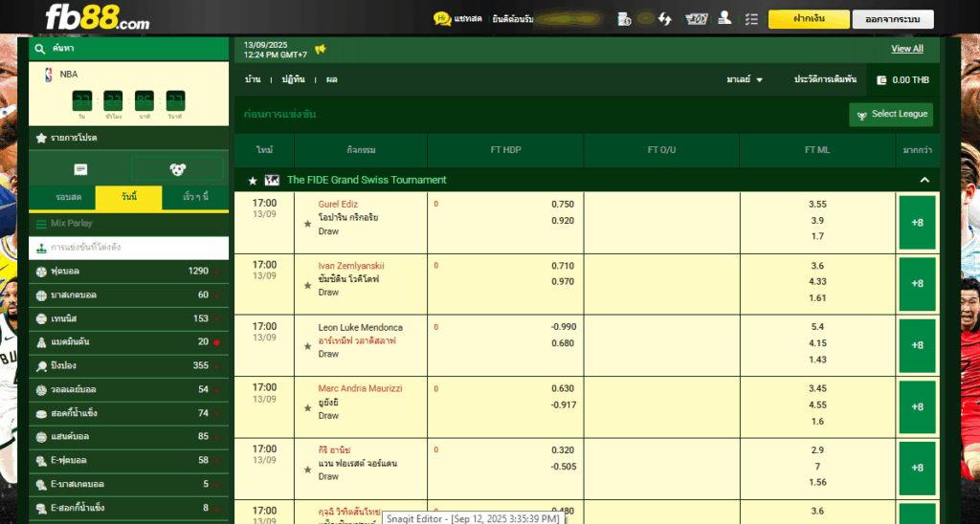
Task: Open the statement icon in the top bar
Action: point(624,19)
